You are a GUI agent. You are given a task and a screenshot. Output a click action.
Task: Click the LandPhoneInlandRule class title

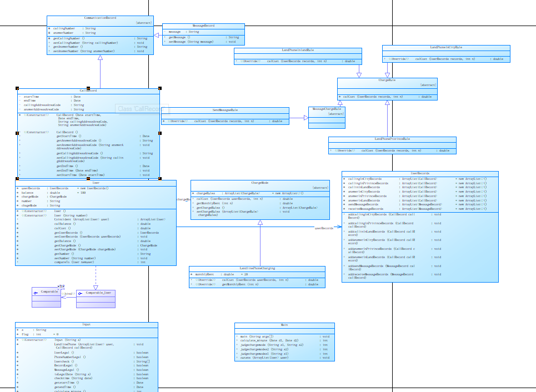coord(298,50)
